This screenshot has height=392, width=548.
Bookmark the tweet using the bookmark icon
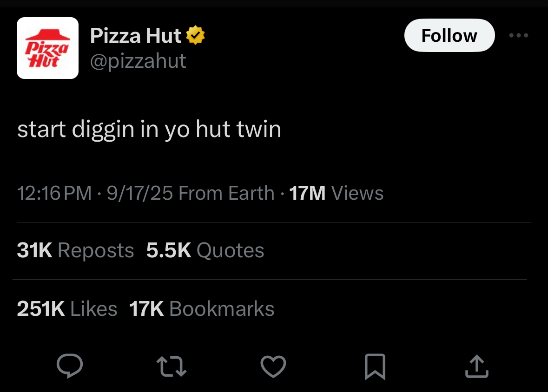[375, 366]
